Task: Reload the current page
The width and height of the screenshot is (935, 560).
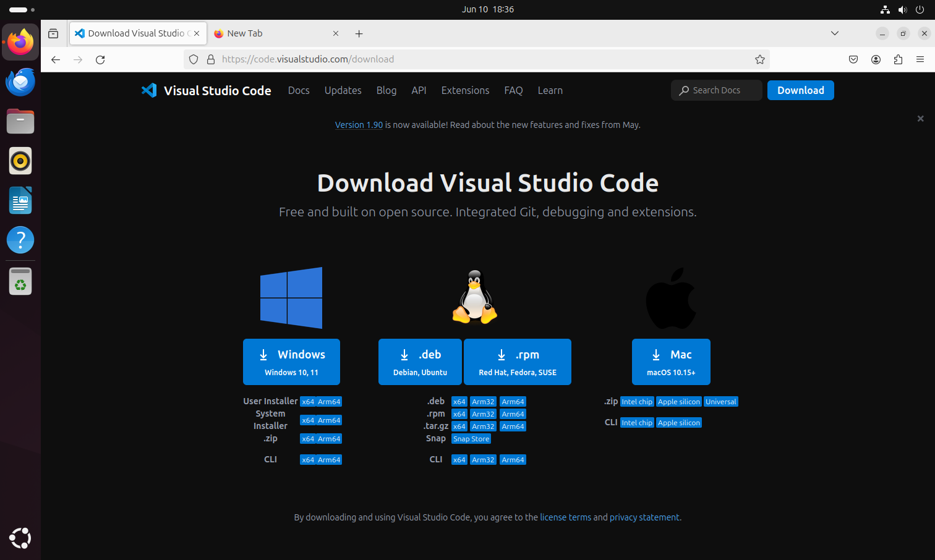Action: [100, 59]
